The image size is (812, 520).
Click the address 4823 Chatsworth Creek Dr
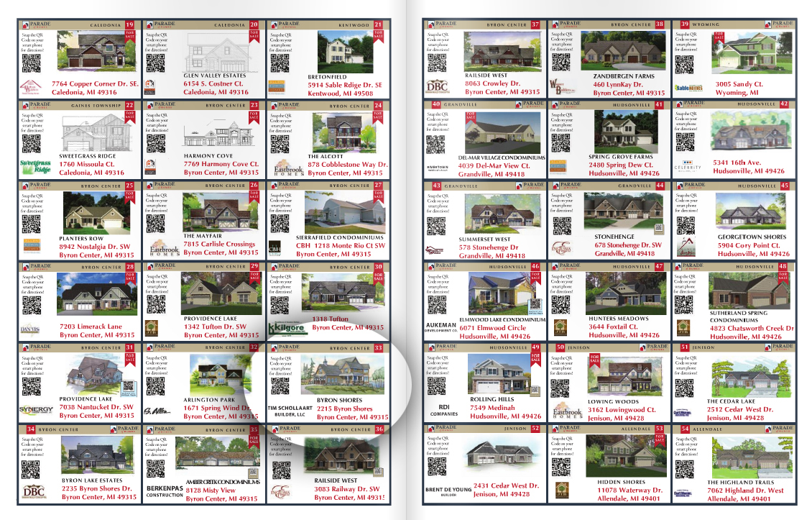tap(752, 328)
